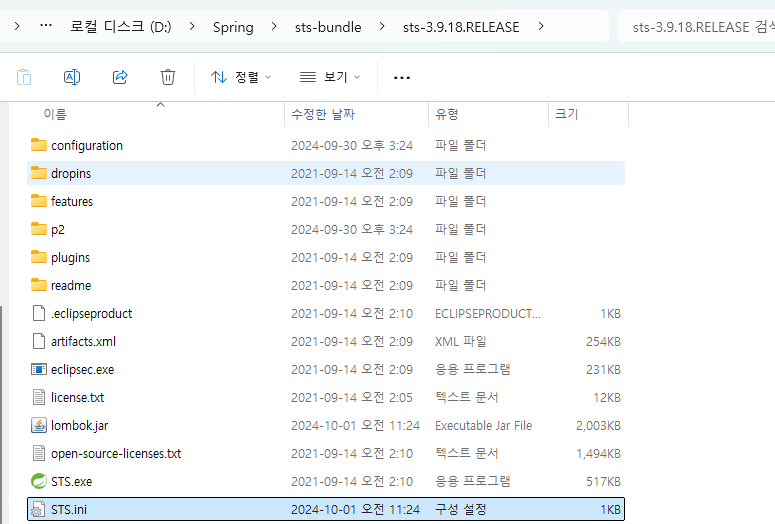Click the .eclipseproduct file name
Image resolution: width=775 pixels, height=524 pixels.
tap(91, 314)
